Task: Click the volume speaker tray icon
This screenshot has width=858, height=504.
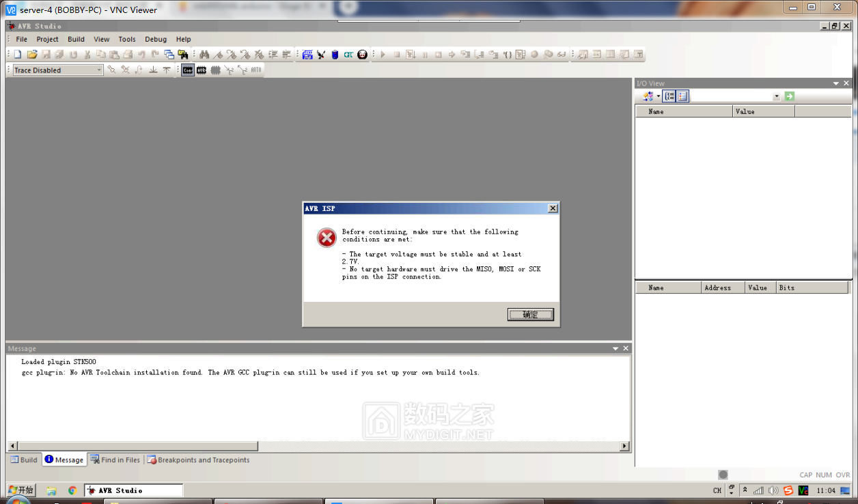Action: coord(773,490)
